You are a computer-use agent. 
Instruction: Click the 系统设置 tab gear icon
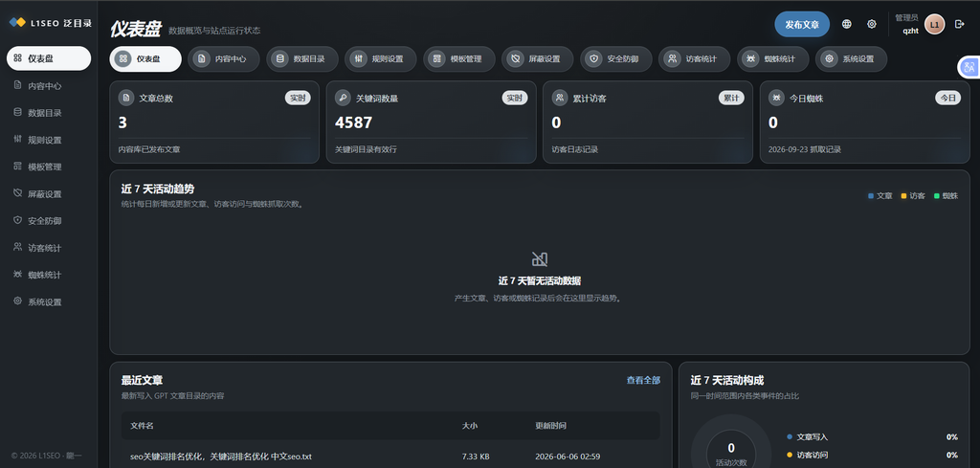click(x=830, y=59)
